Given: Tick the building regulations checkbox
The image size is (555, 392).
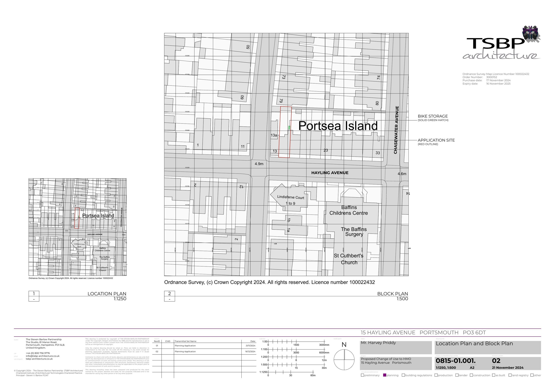Looking at the screenshot, I should (404, 375).
